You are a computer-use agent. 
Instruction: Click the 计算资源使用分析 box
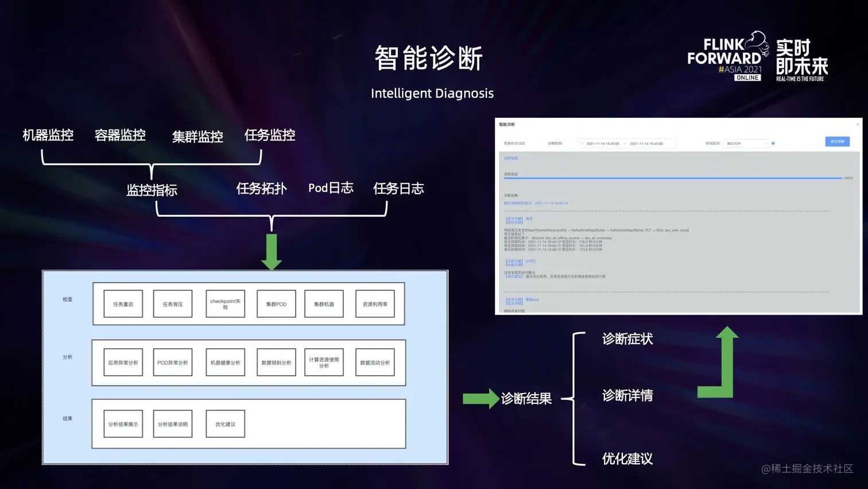324,363
